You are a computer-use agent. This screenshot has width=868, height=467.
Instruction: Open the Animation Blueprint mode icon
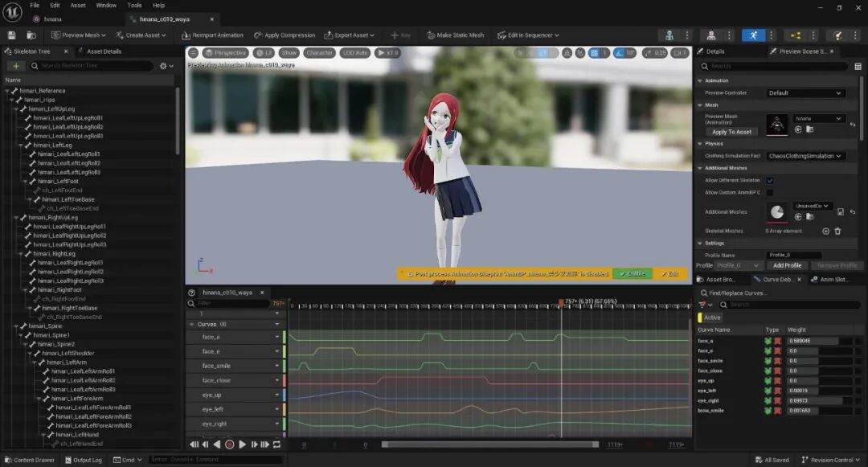(x=796, y=35)
